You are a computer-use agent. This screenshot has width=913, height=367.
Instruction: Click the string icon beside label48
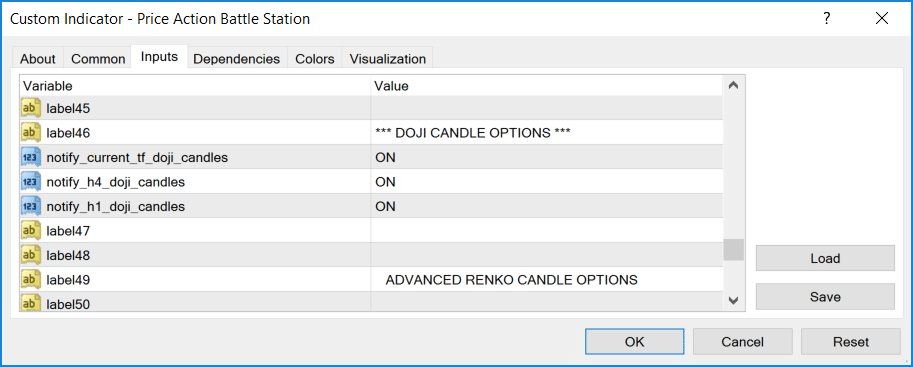31,255
